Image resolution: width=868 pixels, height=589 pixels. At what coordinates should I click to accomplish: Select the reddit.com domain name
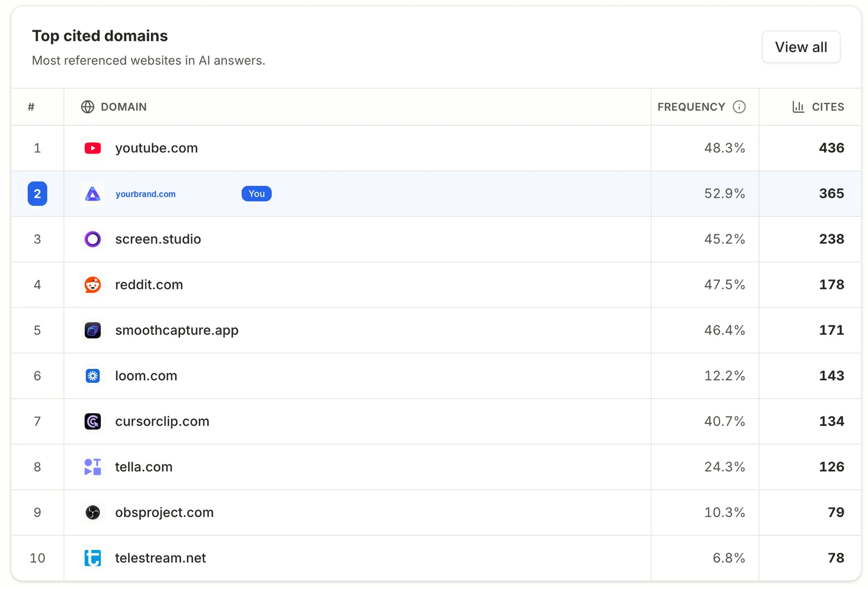coord(149,285)
